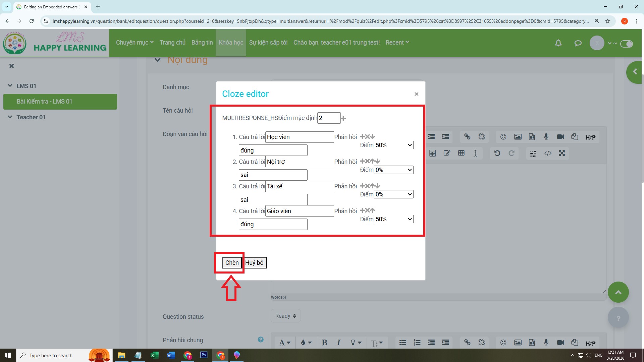Toggle the HTML code view icon

click(x=548, y=153)
